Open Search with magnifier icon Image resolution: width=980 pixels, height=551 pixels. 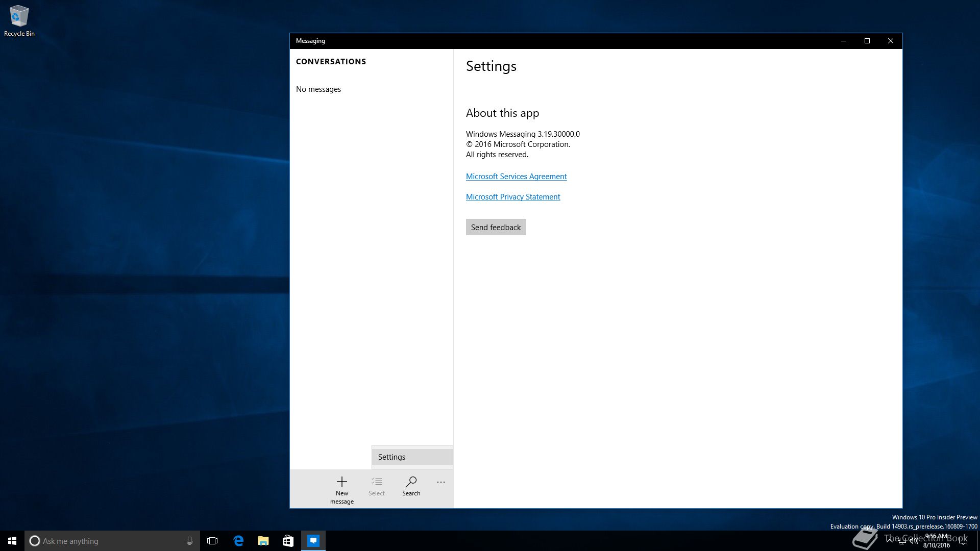click(x=411, y=482)
